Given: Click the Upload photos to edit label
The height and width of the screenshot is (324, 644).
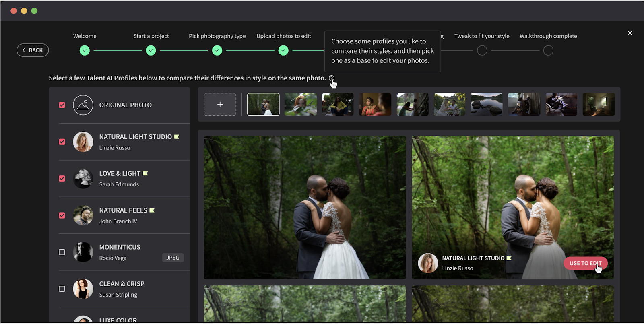Looking at the screenshot, I should click(x=284, y=36).
